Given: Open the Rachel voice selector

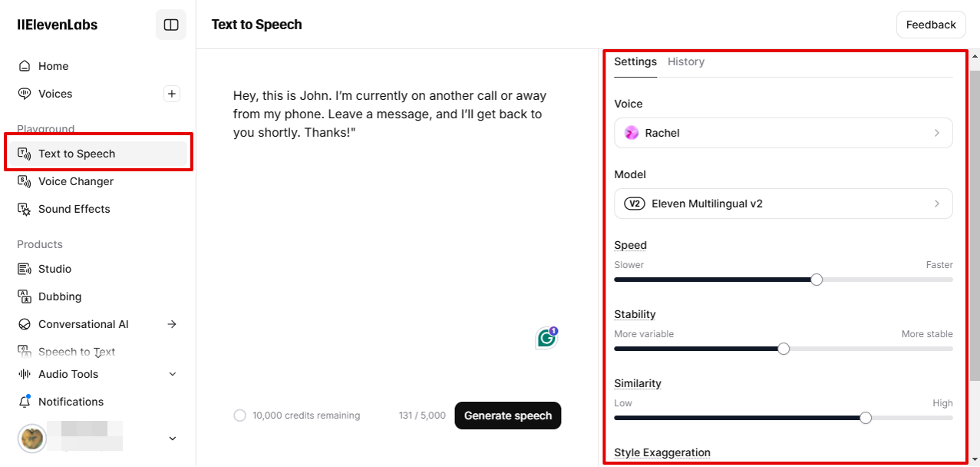Looking at the screenshot, I should 783,133.
